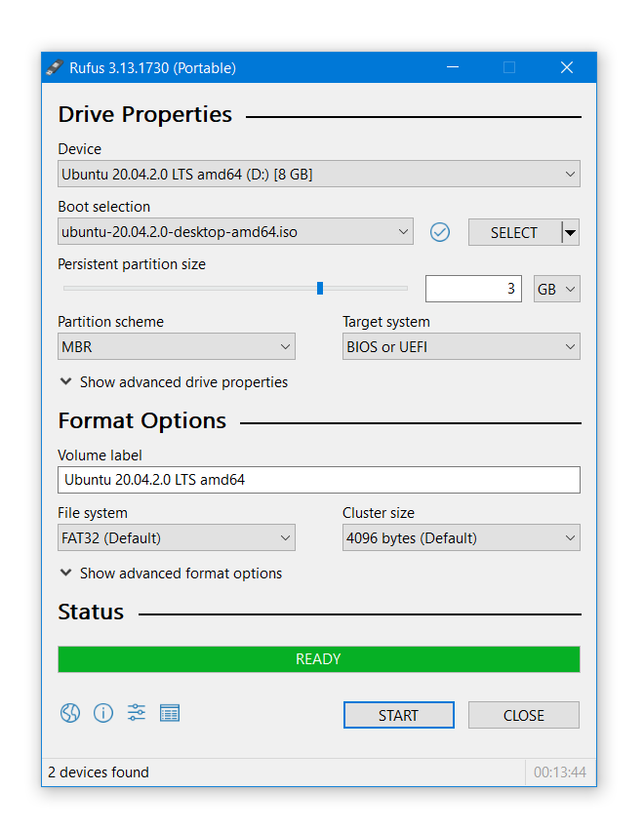This screenshot has height=831, width=644.
Task: Click the '2 devices found' status text
Action: (99, 772)
